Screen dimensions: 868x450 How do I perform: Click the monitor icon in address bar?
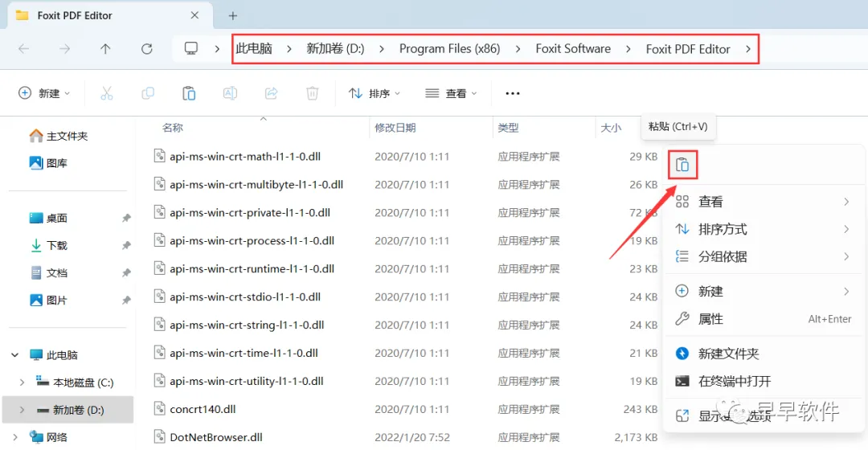pos(191,49)
